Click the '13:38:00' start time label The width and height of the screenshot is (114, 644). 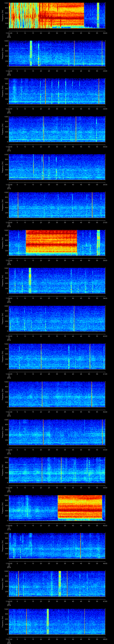pos(9,298)
